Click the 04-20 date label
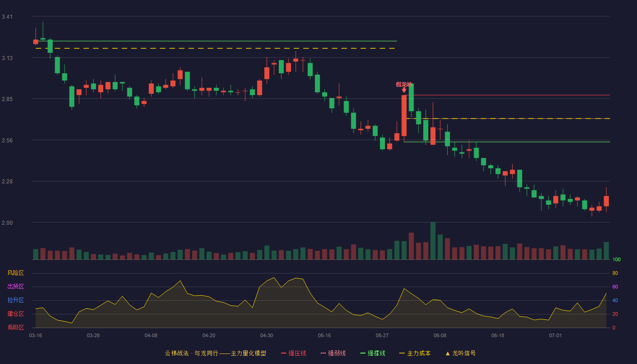The width and height of the screenshot is (637, 364). [x=209, y=335]
